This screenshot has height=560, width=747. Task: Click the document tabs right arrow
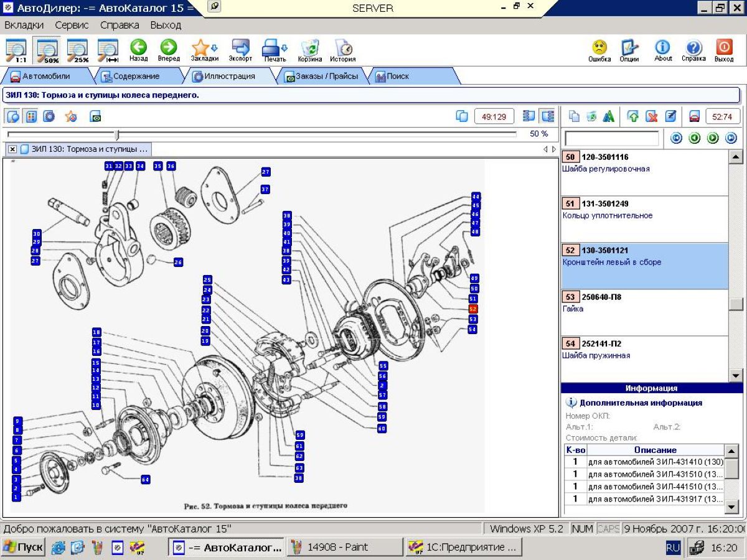pyautogui.click(x=554, y=149)
